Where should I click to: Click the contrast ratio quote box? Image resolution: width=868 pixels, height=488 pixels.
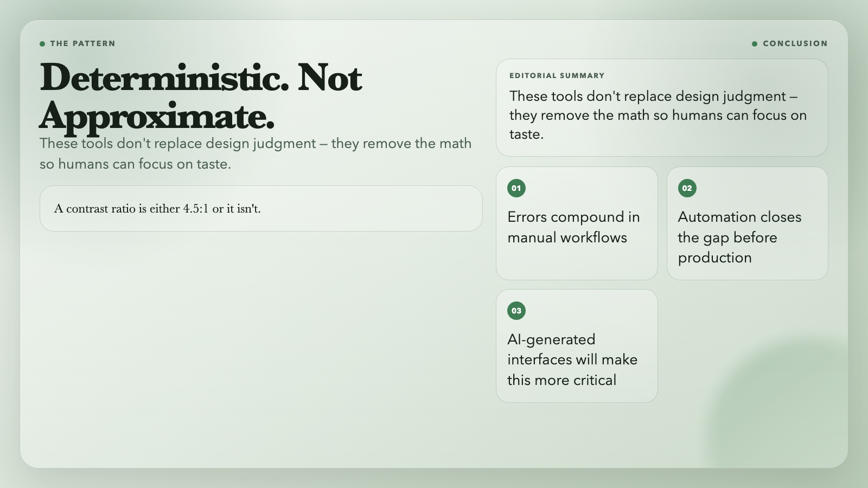tap(261, 209)
